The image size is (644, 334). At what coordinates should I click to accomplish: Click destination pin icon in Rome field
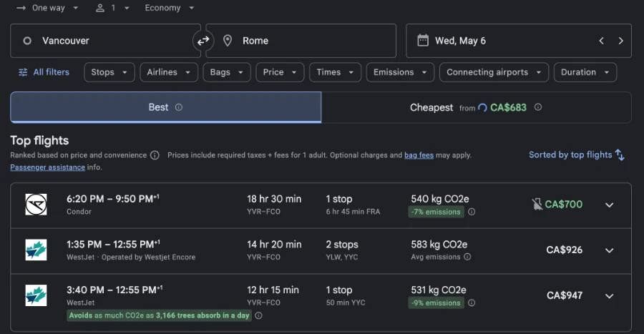tap(228, 41)
